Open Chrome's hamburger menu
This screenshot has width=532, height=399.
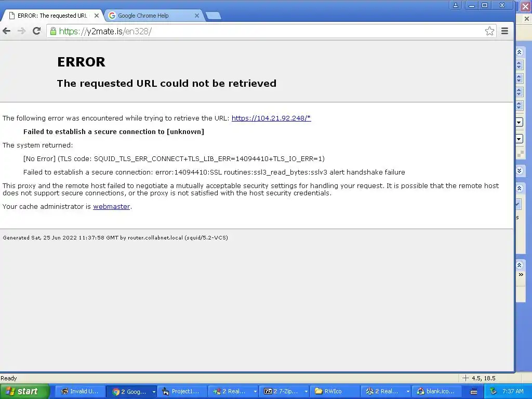504,31
